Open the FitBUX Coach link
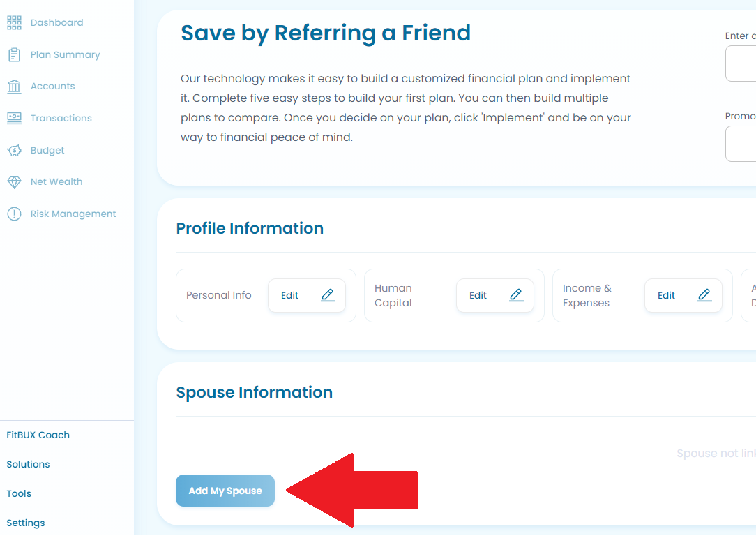 (38, 435)
